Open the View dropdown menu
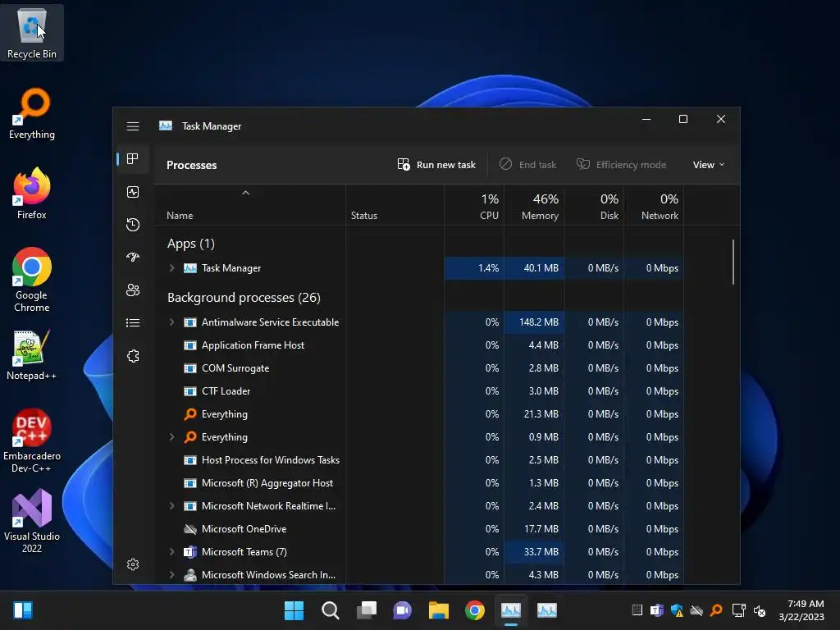 click(708, 164)
